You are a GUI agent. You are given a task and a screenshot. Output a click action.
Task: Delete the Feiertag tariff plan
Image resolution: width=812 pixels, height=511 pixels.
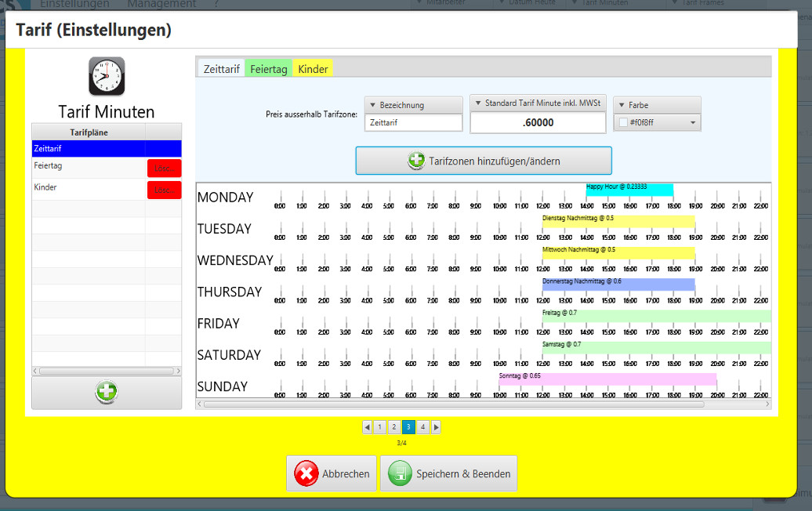(164, 169)
